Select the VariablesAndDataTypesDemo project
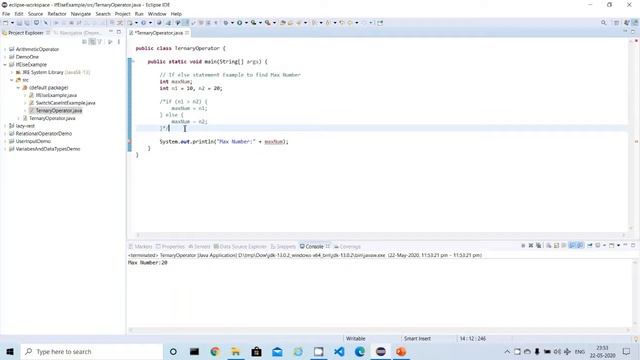The width and height of the screenshot is (640, 360). pos(48,149)
